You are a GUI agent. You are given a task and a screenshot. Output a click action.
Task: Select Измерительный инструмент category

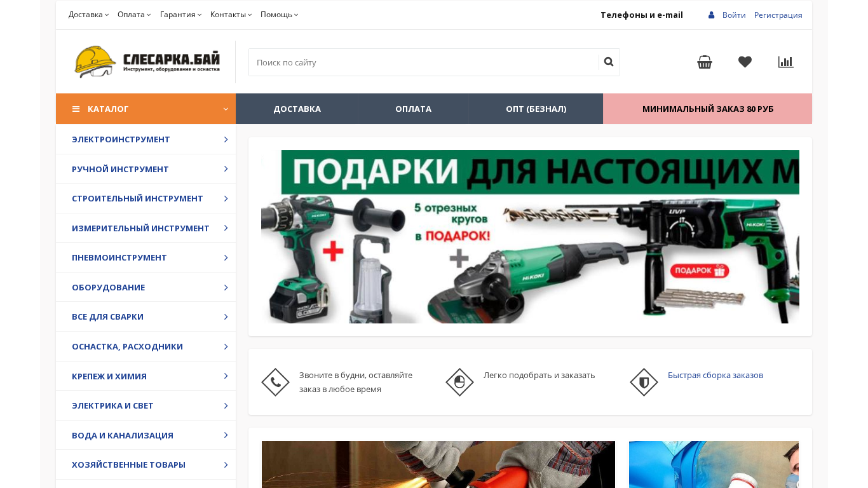pyautogui.click(x=140, y=228)
